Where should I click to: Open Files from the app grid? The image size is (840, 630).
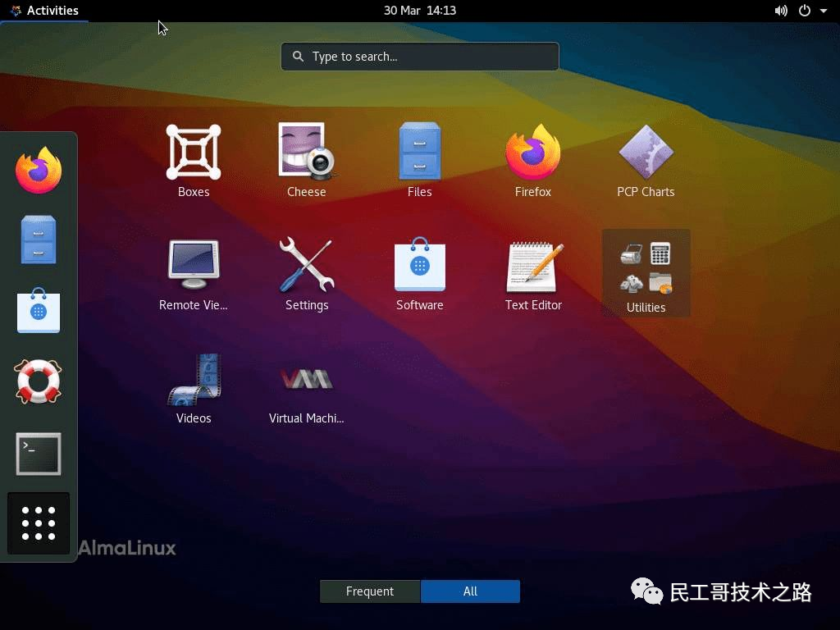coord(419,161)
